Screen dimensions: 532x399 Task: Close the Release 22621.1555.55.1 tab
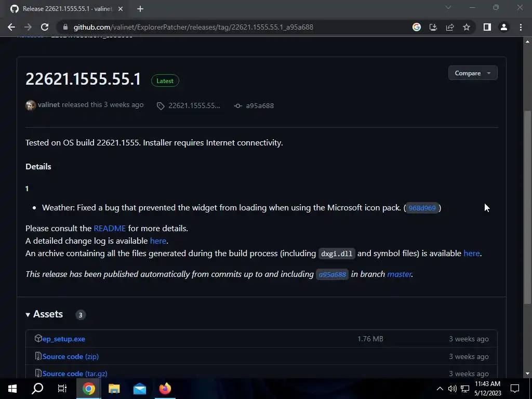[x=121, y=9]
